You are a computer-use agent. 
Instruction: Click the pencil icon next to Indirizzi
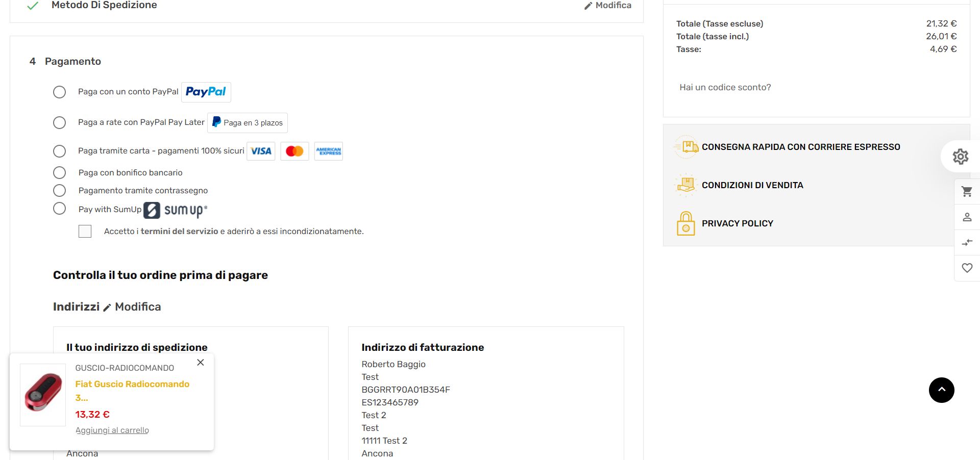[x=107, y=308]
